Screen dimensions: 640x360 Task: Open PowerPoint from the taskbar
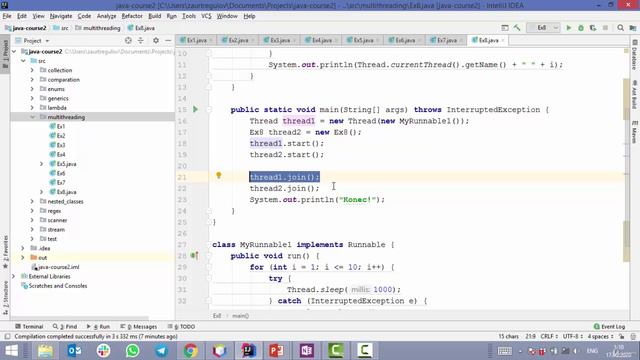point(277,351)
